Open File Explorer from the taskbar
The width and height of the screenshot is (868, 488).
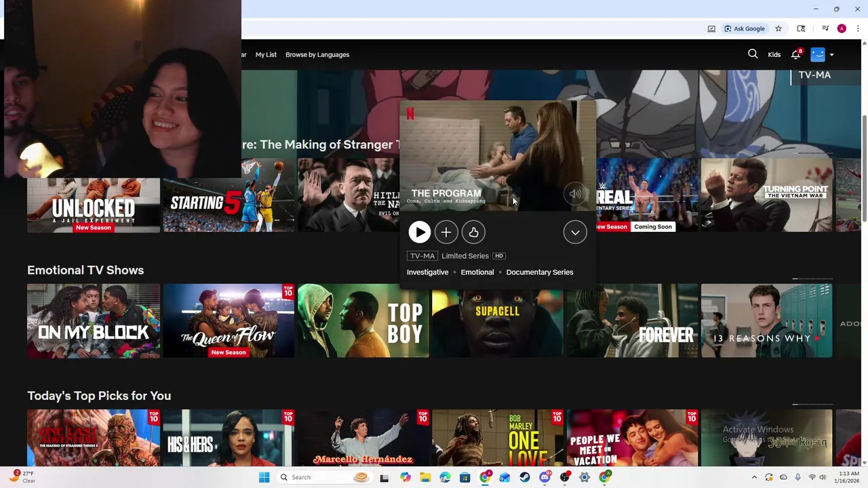(425, 477)
